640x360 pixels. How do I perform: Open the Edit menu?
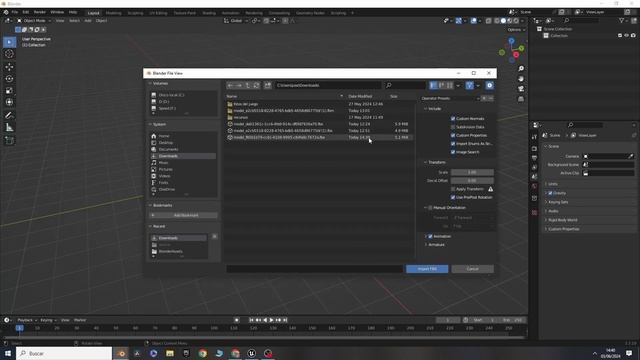point(26,12)
